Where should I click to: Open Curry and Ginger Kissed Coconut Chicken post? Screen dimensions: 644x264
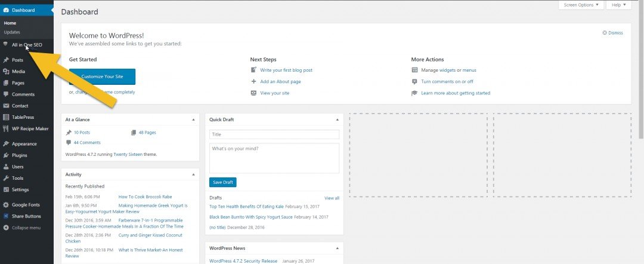[124, 238]
